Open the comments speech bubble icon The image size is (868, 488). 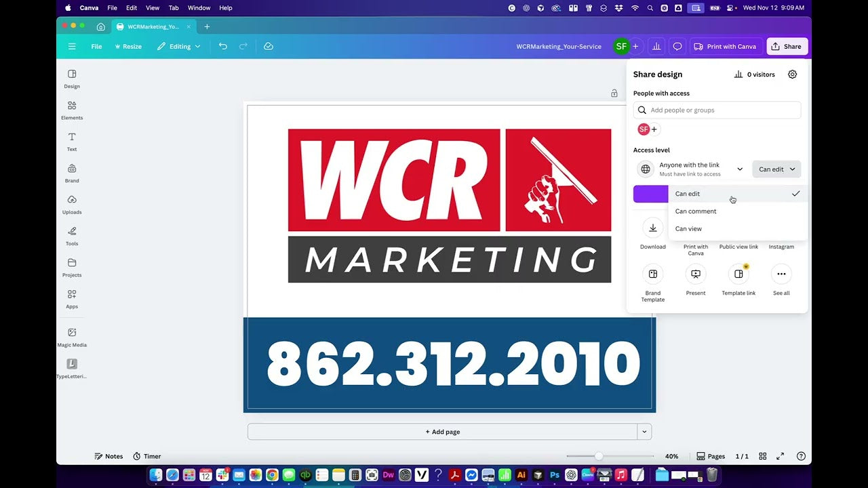click(677, 46)
